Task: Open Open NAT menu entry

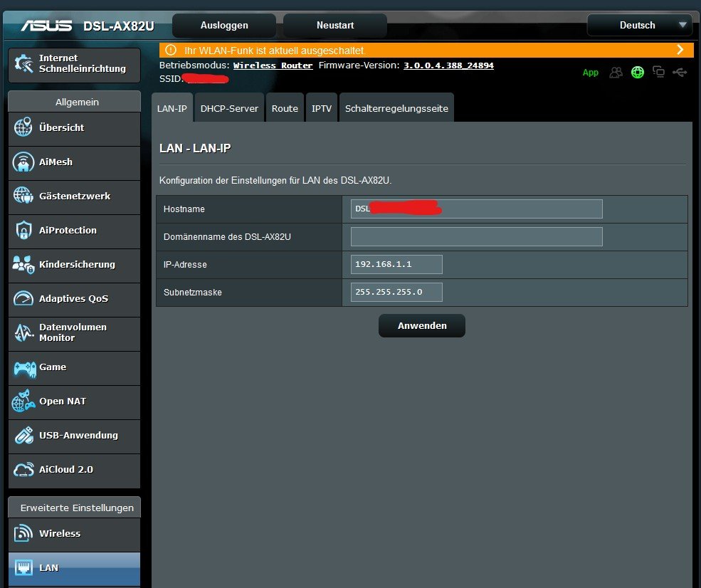Action: tap(74, 401)
